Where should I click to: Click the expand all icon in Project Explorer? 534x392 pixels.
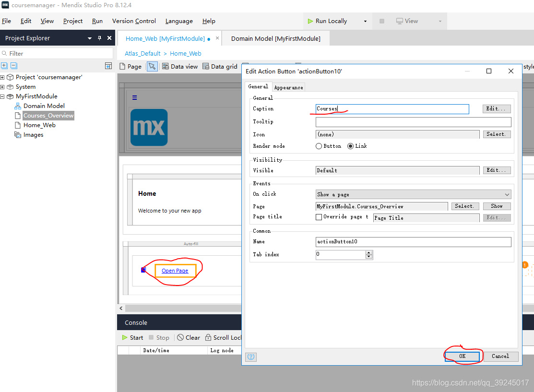click(4, 66)
